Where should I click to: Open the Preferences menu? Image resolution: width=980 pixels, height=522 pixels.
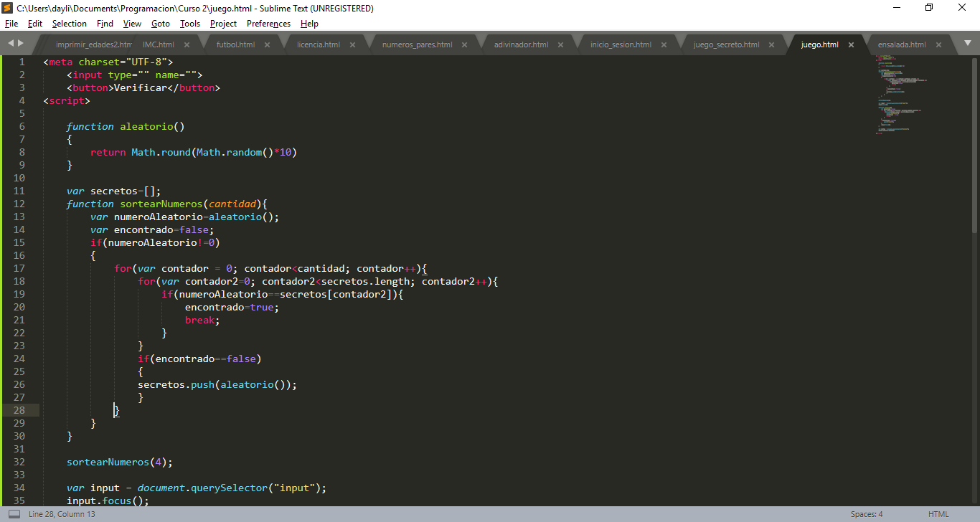tap(268, 24)
